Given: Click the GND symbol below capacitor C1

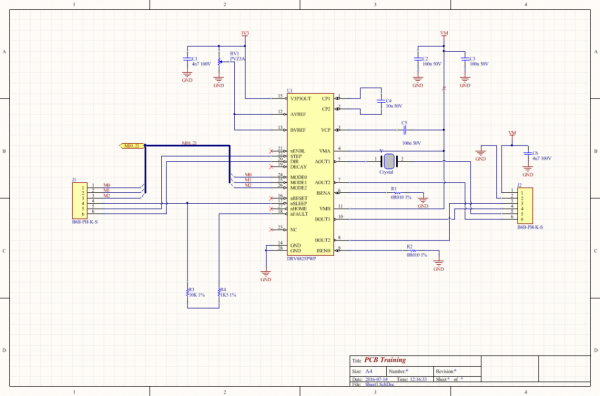Looking at the screenshot, I should point(187,77).
